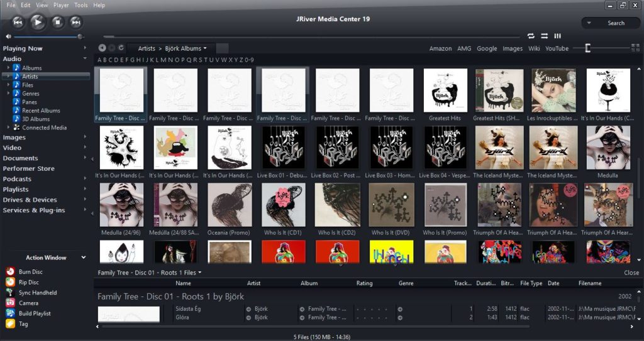644x341 pixels.
Task: Click the Wiki link
Action: (534, 48)
